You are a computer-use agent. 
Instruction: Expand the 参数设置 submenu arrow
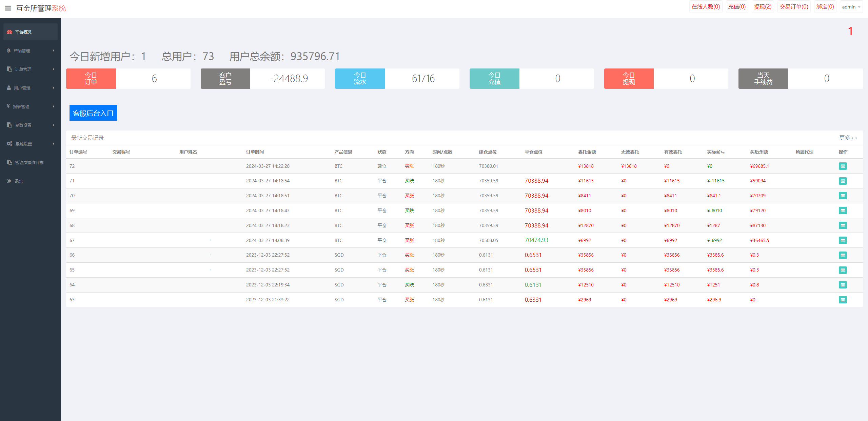[x=53, y=125]
